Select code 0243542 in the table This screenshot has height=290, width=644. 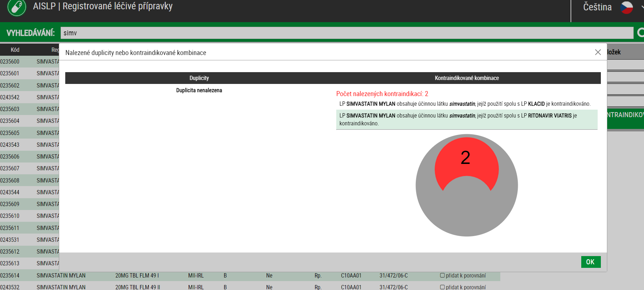[x=10, y=97]
